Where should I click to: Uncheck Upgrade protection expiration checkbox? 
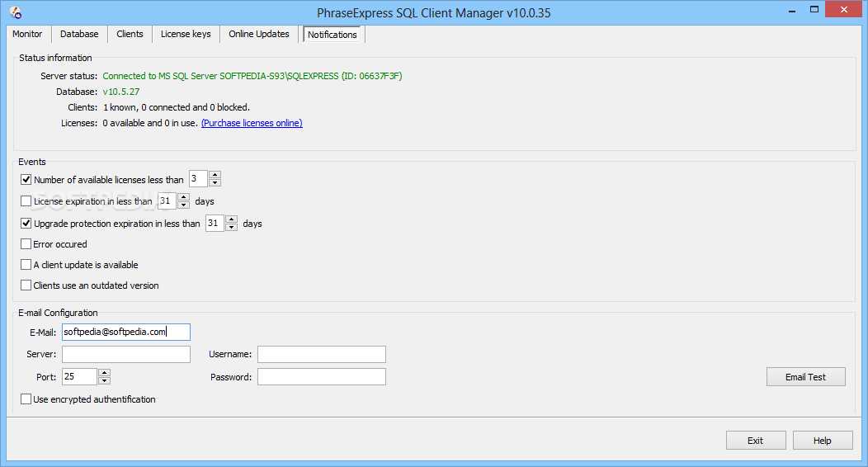[x=26, y=223]
